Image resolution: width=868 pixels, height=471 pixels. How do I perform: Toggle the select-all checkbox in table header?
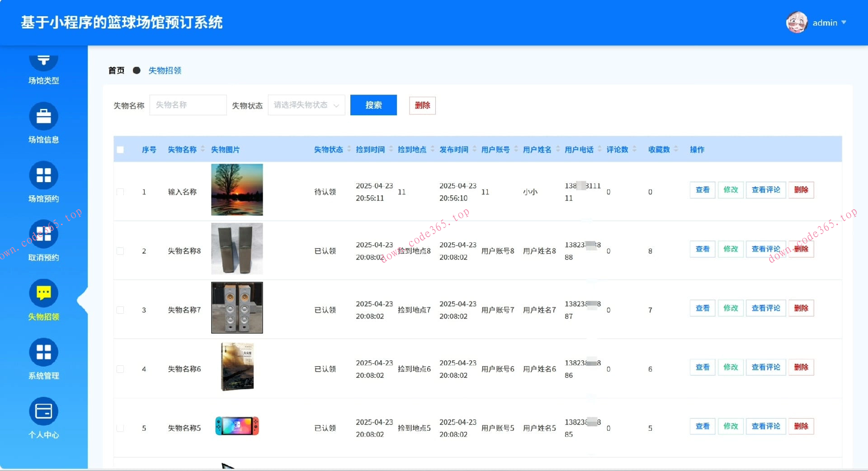coord(120,149)
